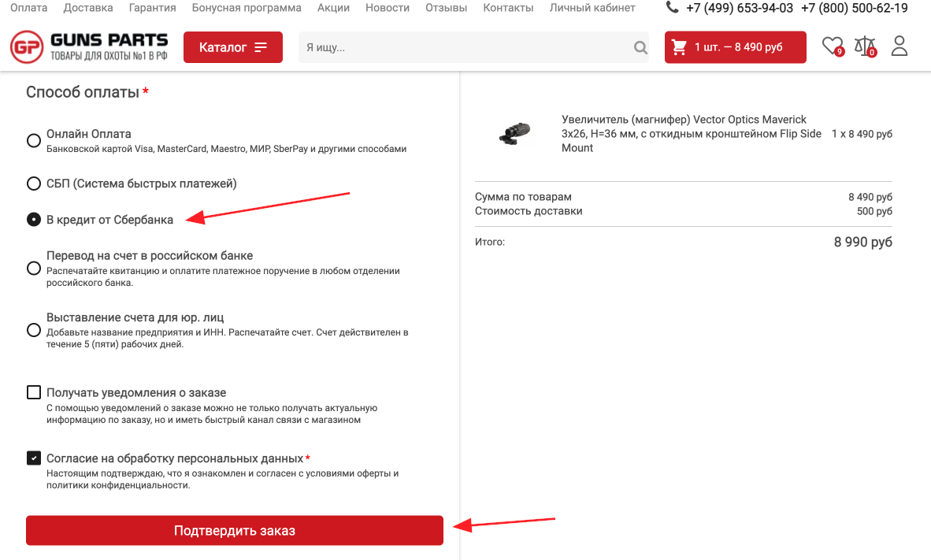Click the 1 x 8 490 руб quantity text
This screenshot has width=931, height=560.
(x=862, y=134)
